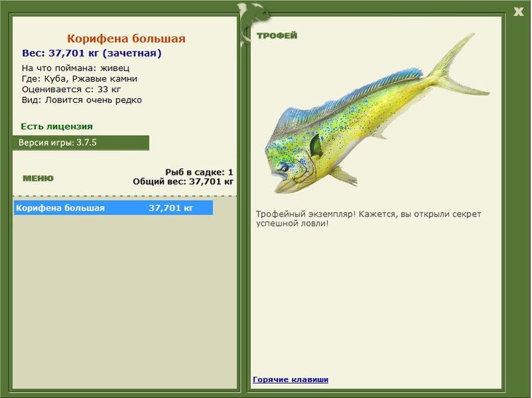The image size is (532, 398).
Task: Click the orange Корифена большая title
Action: pos(126,39)
